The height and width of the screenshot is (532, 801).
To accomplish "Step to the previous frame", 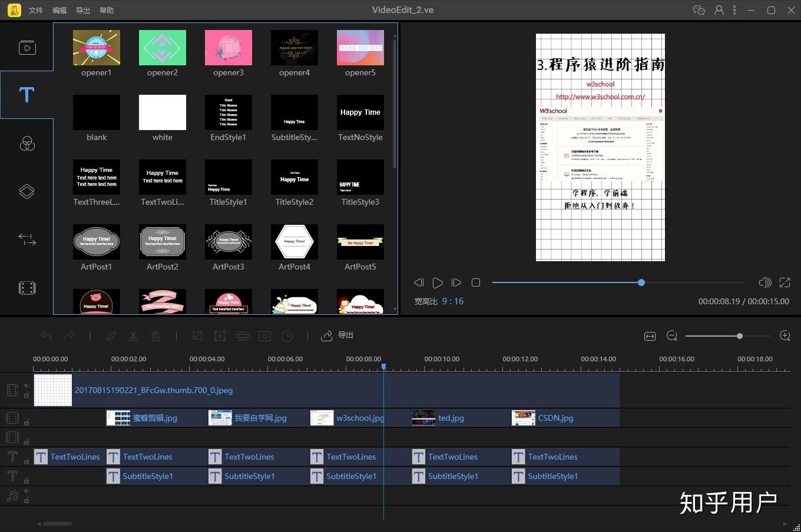I will tap(419, 282).
